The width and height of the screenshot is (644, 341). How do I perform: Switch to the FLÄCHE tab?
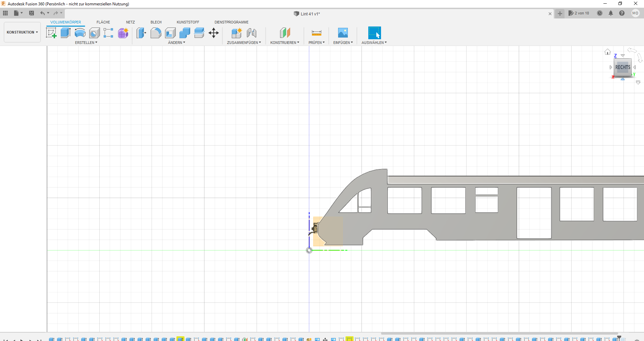point(103,22)
